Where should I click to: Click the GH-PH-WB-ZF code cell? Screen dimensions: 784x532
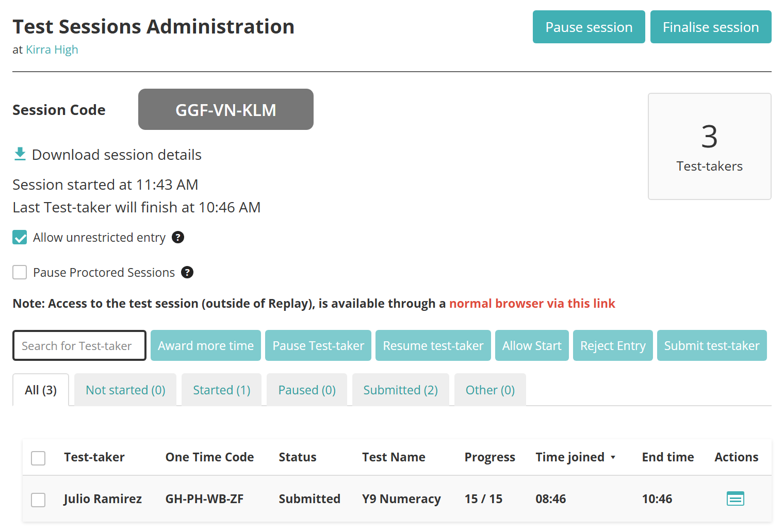coord(204,499)
